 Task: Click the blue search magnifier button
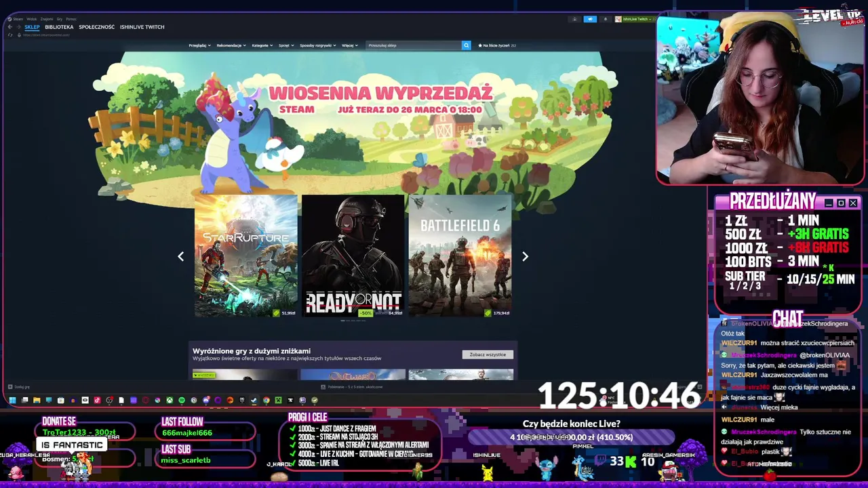click(x=466, y=45)
